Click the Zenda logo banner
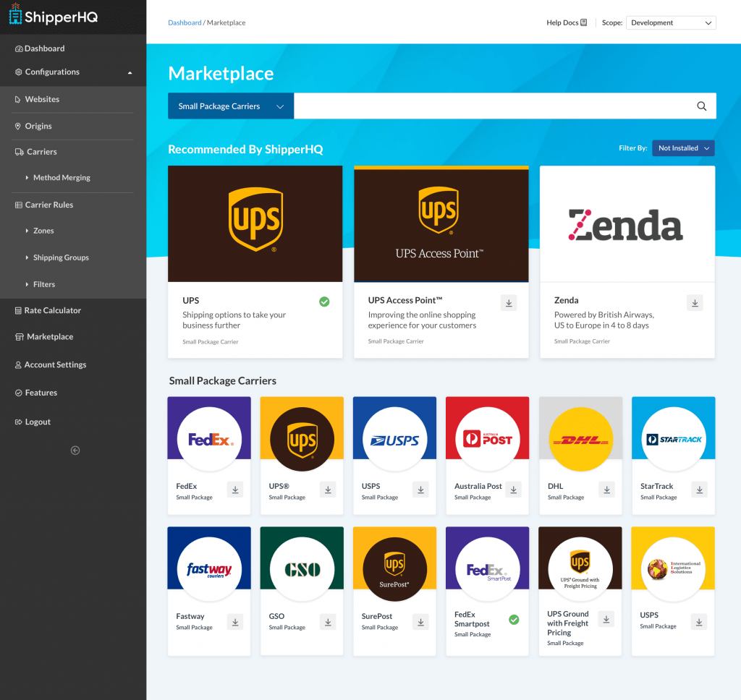 pos(627,224)
